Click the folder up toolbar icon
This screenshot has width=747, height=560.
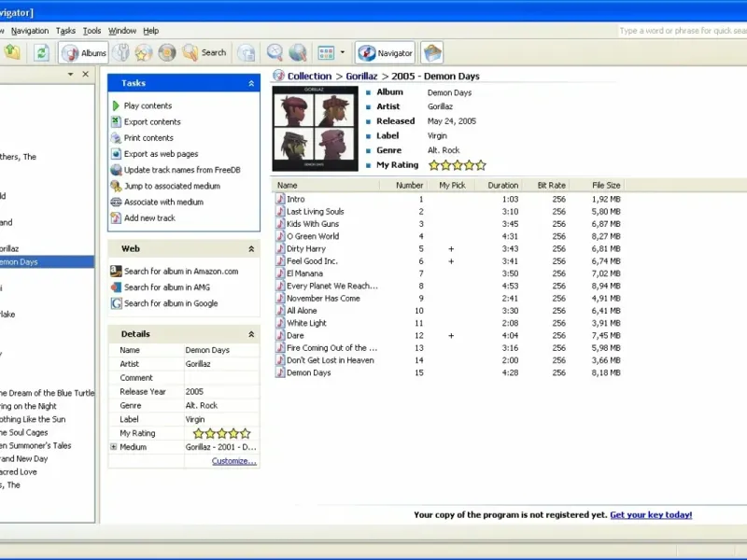point(12,52)
